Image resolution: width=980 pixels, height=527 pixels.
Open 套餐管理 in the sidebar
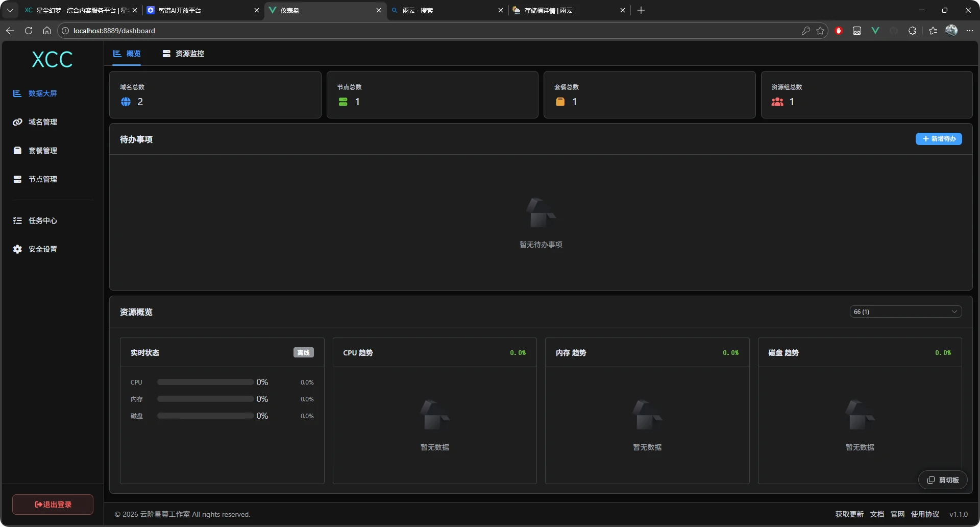(42, 151)
